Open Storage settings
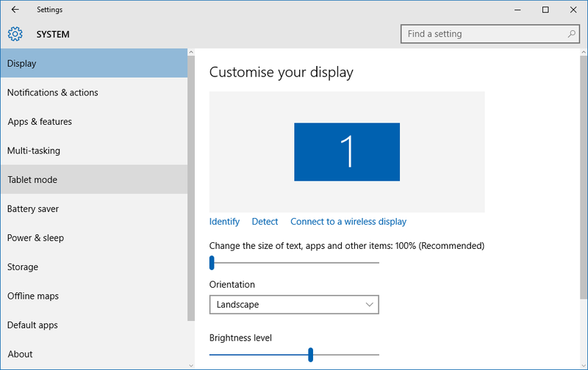Viewport: 588px width, 370px height. (x=94, y=267)
